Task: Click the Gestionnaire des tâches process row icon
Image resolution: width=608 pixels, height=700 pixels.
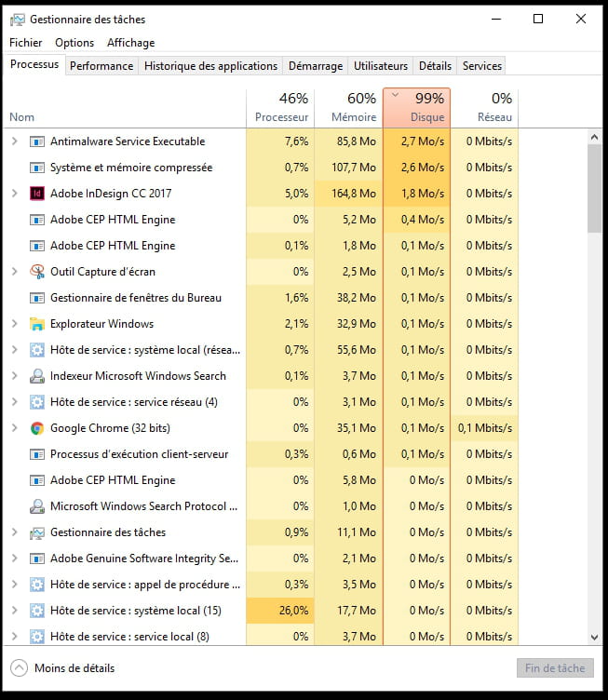Action: tap(37, 532)
